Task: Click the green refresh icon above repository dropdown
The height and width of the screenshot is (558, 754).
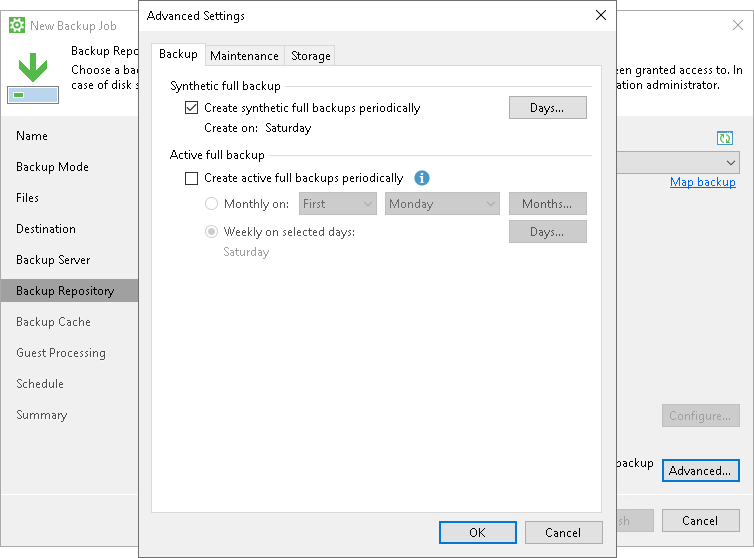Action: (x=725, y=138)
